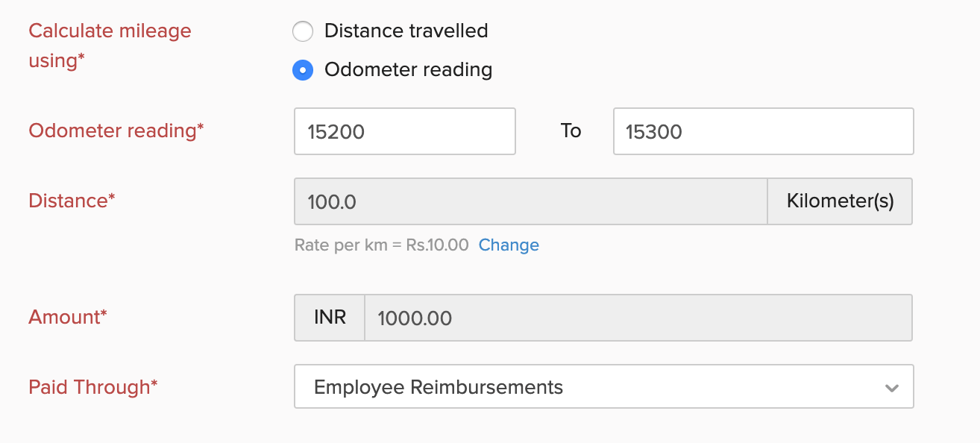The image size is (980, 443).
Task: Click the Amount field label
Action: point(66,317)
